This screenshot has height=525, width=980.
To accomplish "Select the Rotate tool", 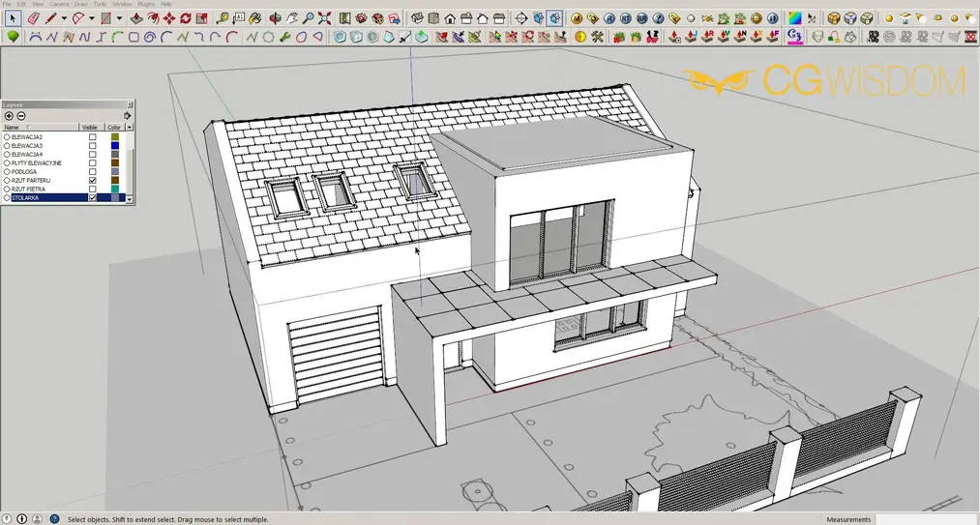I will point(186,18).
